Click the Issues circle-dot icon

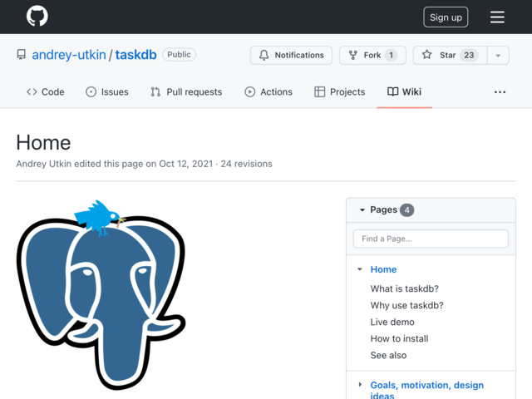pyautogui.click(x=91, y=92)
